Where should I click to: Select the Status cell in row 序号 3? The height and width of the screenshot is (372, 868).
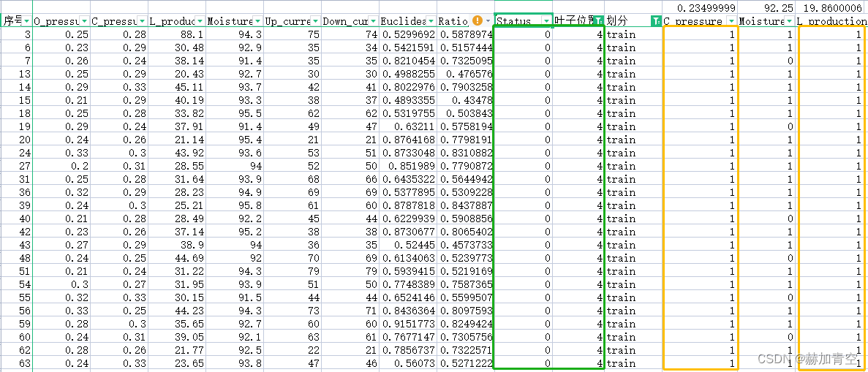pos(523,34)
